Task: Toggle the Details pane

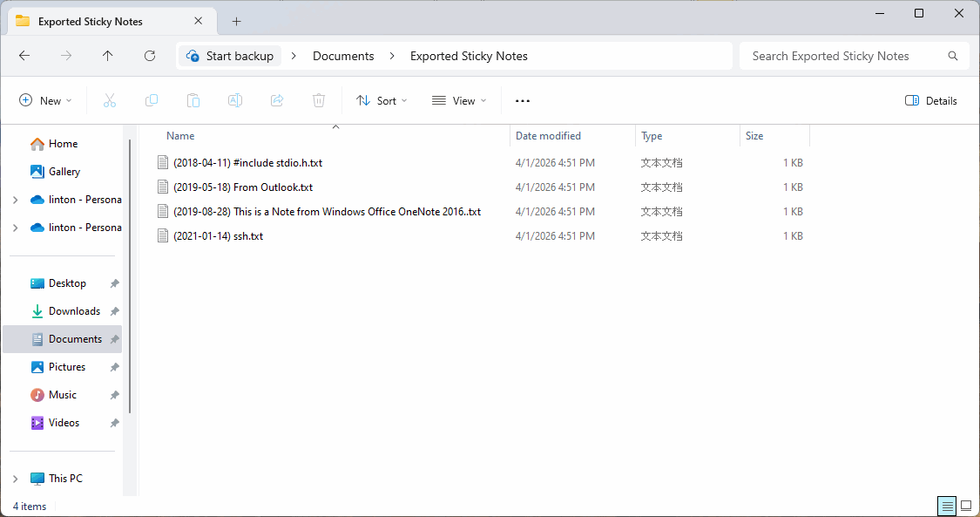Action: point(931,101)
